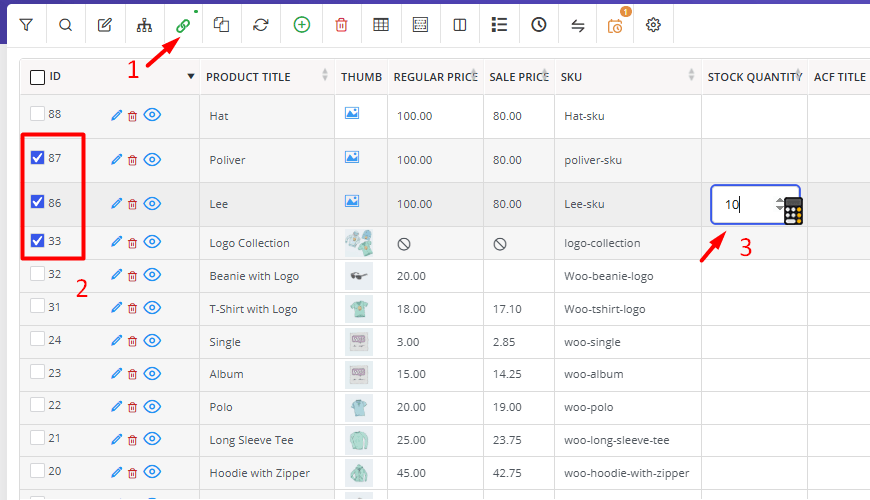Select the Long Sleeve Tee title cell
Viewport: 870px width, 500px height.
click(267, 441)
